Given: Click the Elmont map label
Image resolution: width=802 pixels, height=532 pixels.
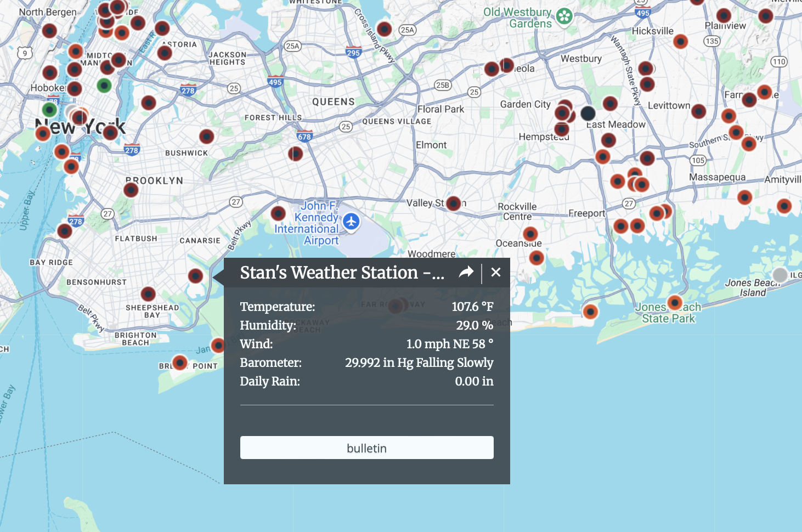Looking at the screenshot, I should click(431, 145).
